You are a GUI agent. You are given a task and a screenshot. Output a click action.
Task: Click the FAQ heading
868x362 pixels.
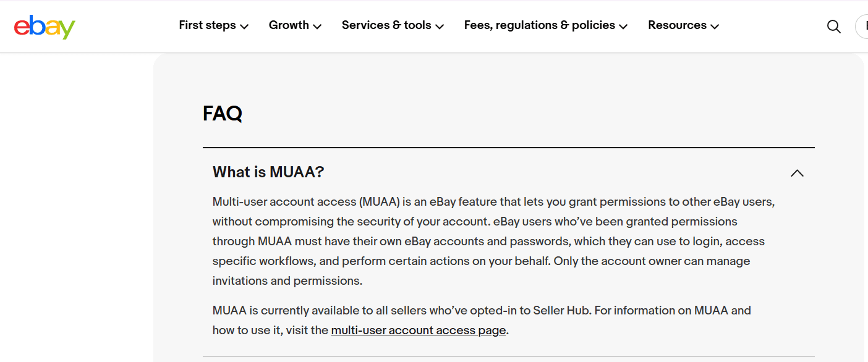[x=223, y=114]
